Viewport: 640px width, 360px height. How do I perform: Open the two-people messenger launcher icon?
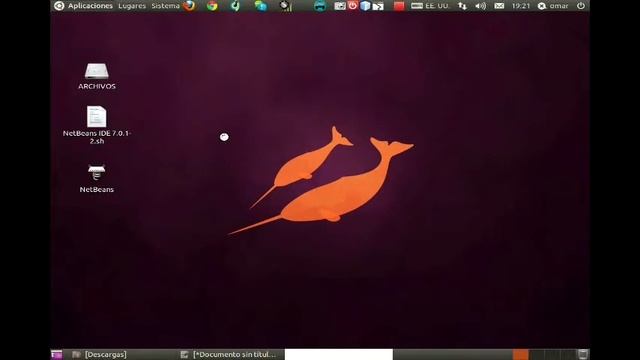(x=260, y=6)
